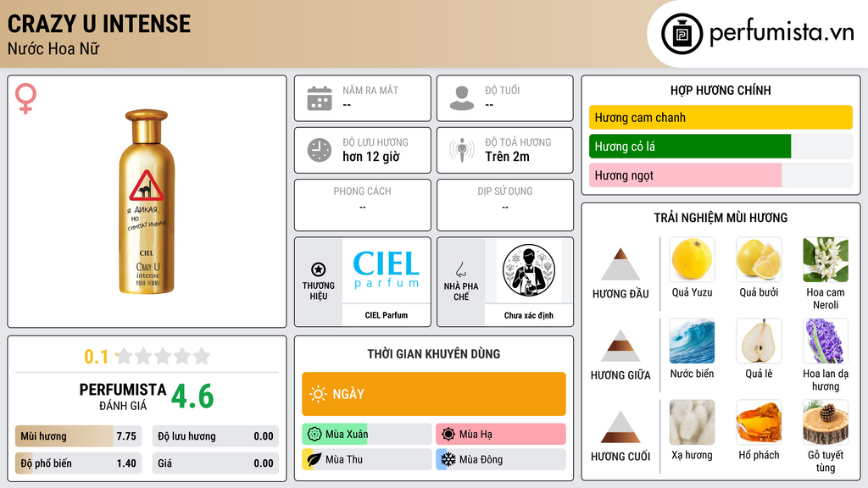
Task: Select the Mùa Xuân season bar
Action: [x=366, y=434]
